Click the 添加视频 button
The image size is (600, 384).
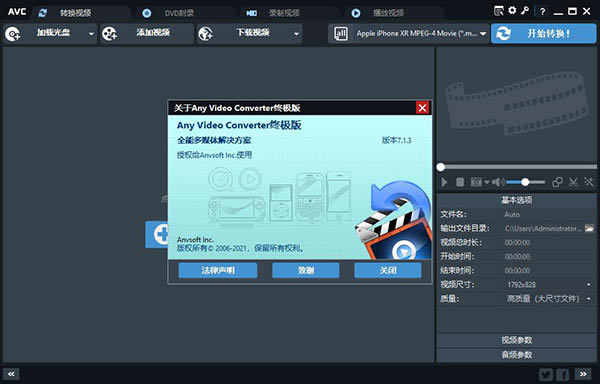pyautogui.click(x=147, y=34)
